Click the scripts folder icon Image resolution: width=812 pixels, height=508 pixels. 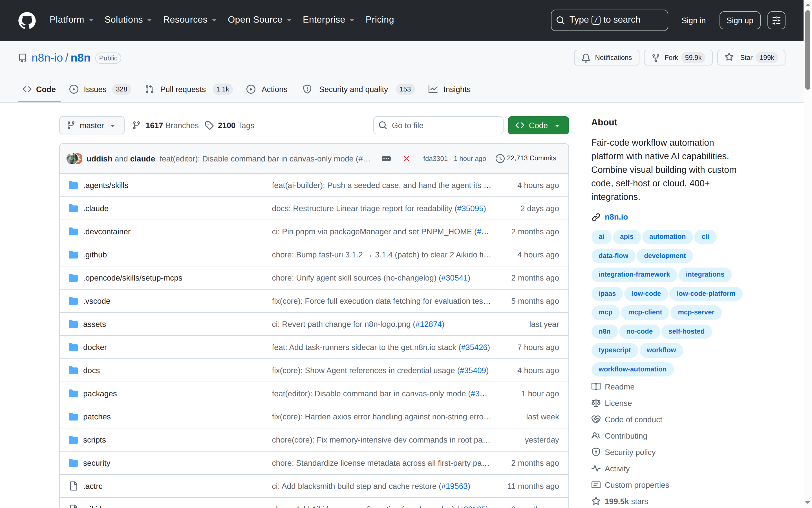click(x=73, y=440)
